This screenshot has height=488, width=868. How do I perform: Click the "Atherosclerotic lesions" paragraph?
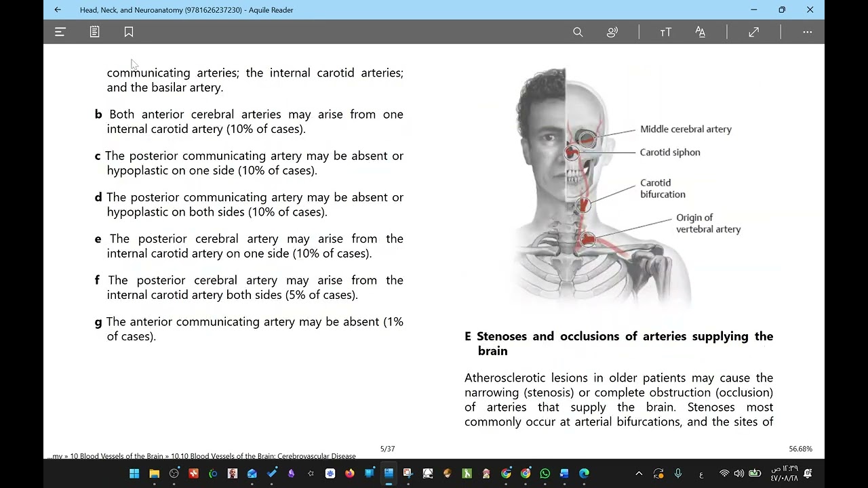click(x=618, y=399)
